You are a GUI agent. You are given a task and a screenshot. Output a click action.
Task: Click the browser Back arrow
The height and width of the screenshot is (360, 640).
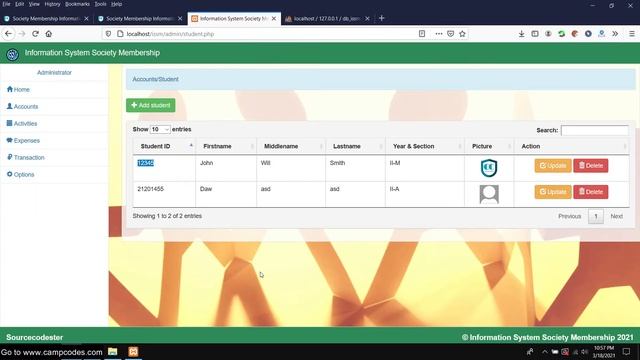[x=9, y=34]
